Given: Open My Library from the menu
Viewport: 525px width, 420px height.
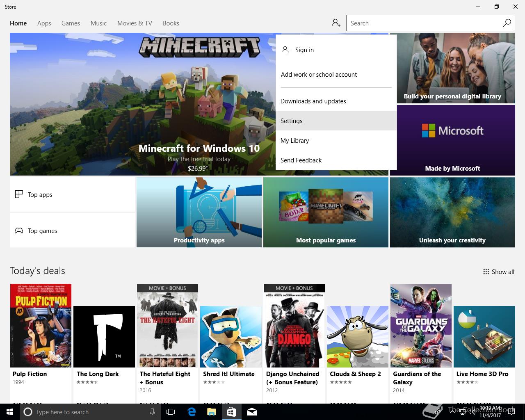Looking at the screenshot, I should (336, 140).
